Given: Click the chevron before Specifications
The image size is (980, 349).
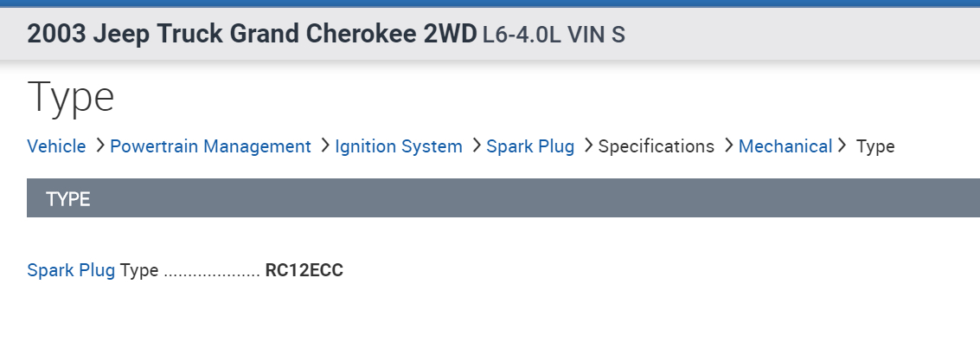Looking at the screenshot, I should [x=588, y=146].
